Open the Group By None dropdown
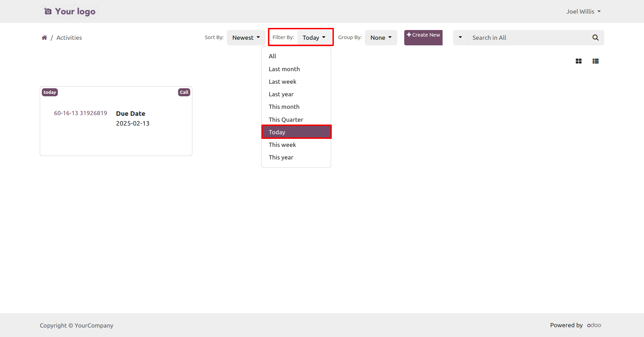Screen dimensions: 644x337 click(381, 38)
